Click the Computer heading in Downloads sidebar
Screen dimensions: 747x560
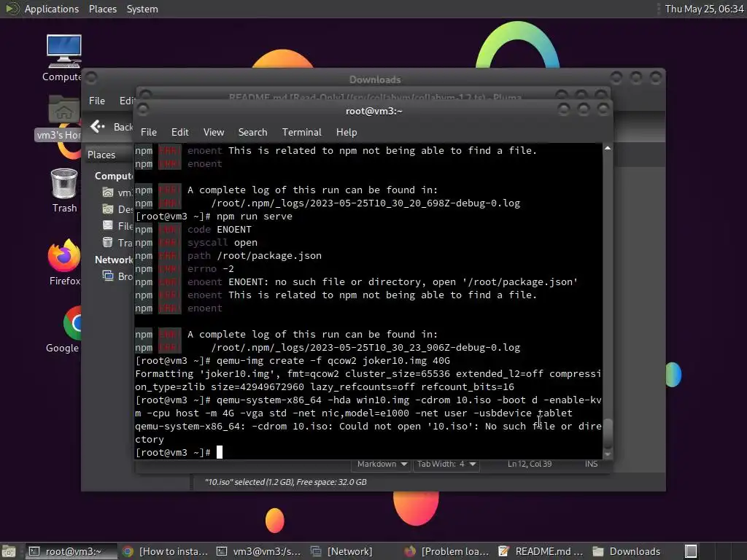tap(113, 176)
